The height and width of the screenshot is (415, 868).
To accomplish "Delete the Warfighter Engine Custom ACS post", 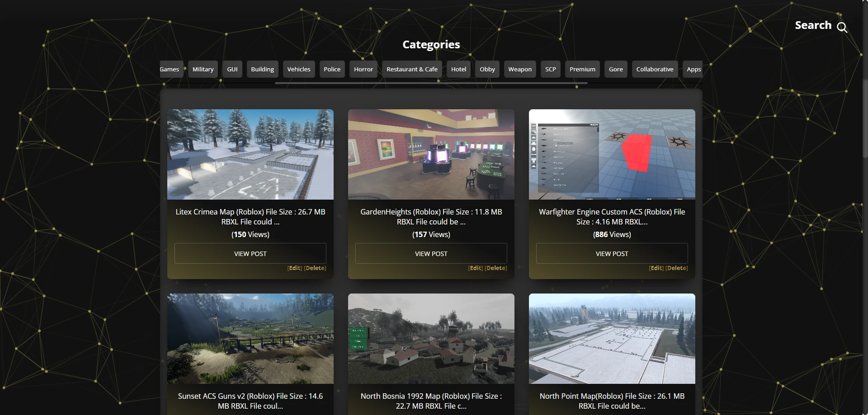I will pyautogui.click(x=676, y=268).
